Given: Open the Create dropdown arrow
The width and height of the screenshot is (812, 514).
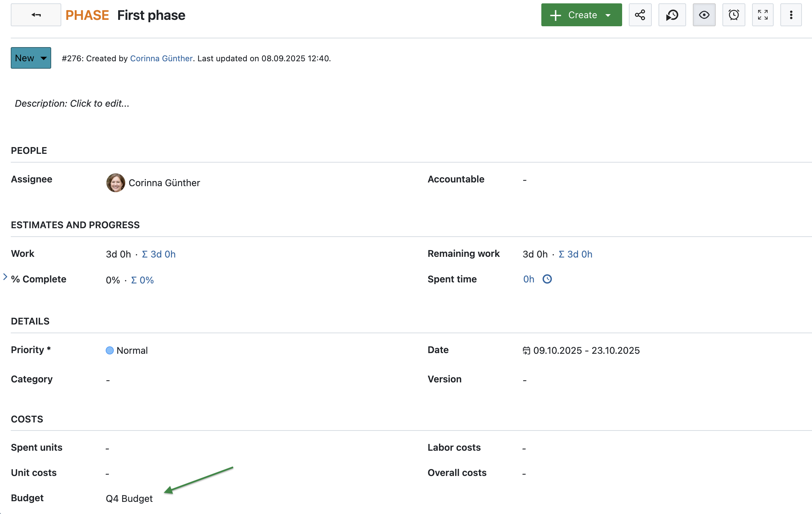Looking at the screenshot, I should pyautogui.click(x=609, y=15).
